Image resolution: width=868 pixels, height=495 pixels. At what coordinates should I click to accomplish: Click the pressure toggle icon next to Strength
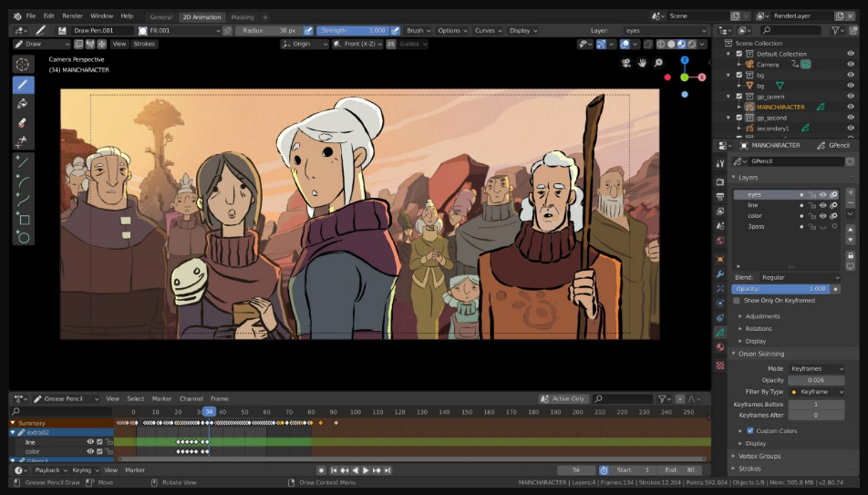(396, 30)
